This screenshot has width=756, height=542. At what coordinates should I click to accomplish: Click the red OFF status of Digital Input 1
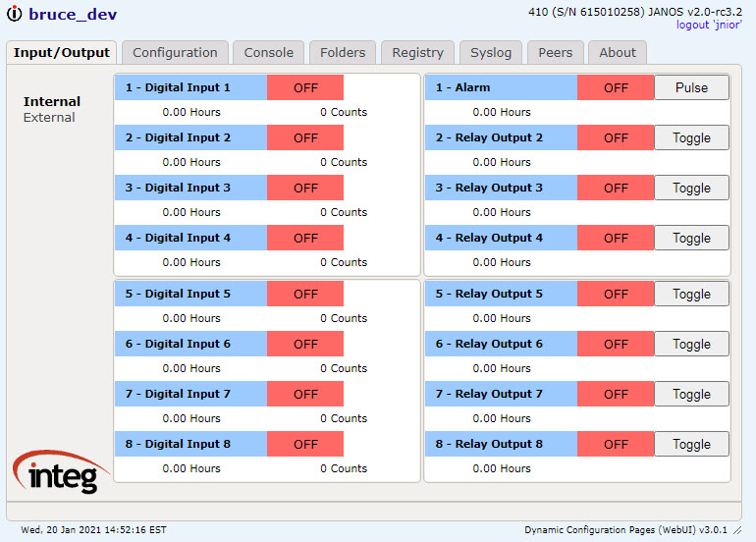click(x=305, y=87)
